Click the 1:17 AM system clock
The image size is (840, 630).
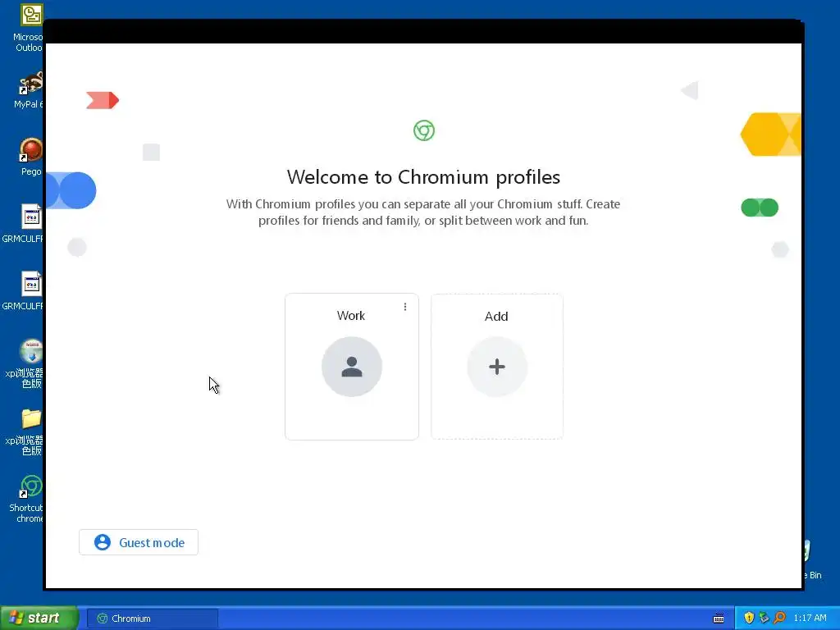[810, 618]
